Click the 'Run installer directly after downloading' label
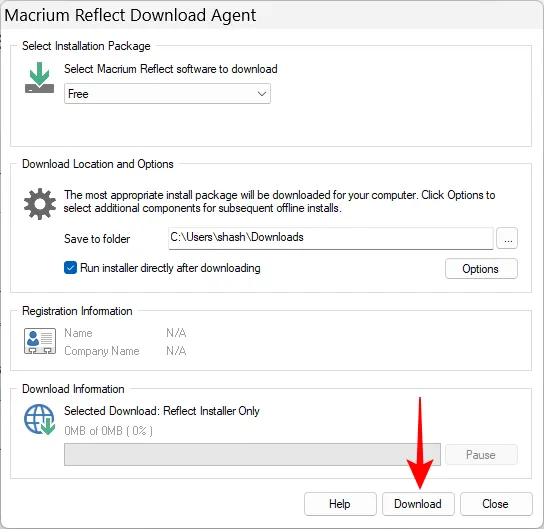 [x=170, y=268]
